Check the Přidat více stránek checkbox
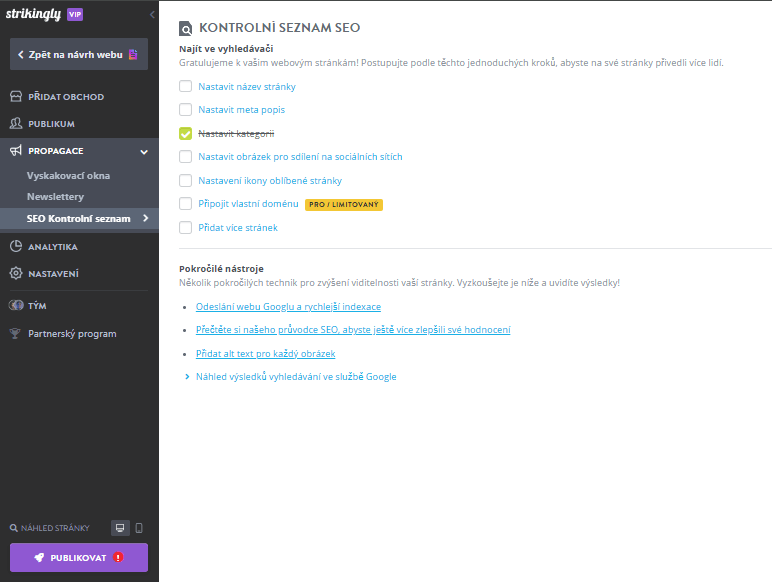772x582 pixels. (x=185, y=228)
